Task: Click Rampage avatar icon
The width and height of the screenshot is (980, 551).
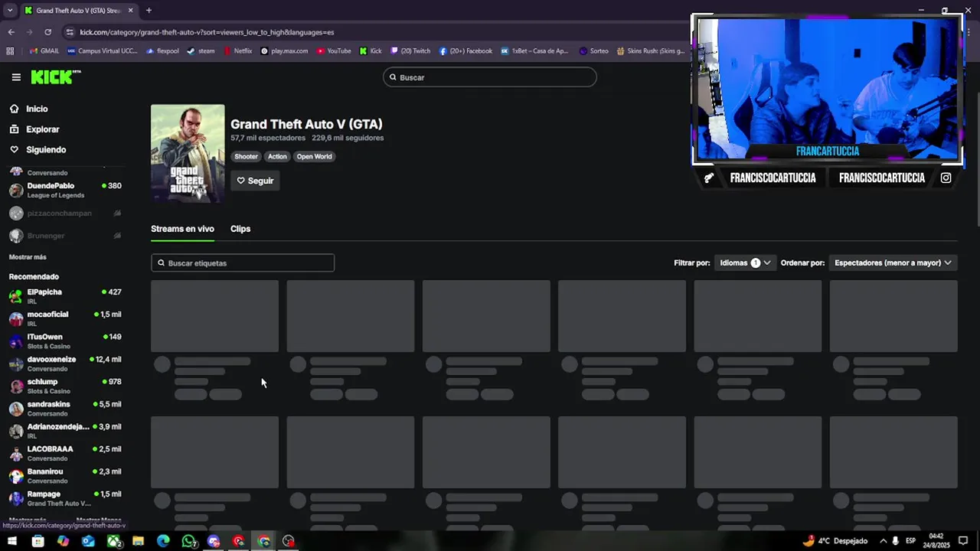Action: pos(16,499)
